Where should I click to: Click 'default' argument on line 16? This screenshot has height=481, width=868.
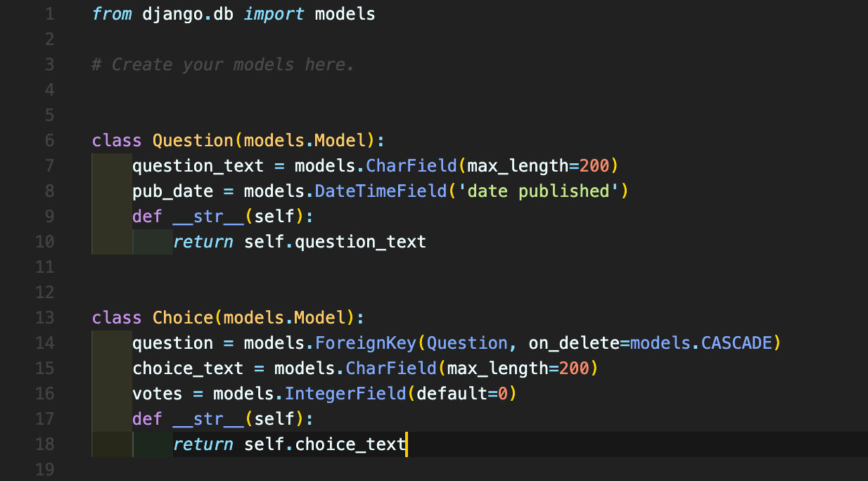(452, 394)
